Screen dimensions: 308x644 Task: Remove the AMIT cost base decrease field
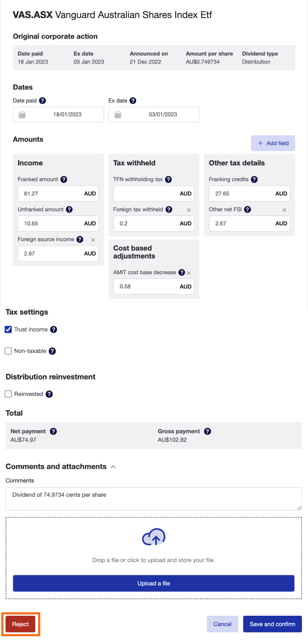pyautogui.click(x=189, y=273)
